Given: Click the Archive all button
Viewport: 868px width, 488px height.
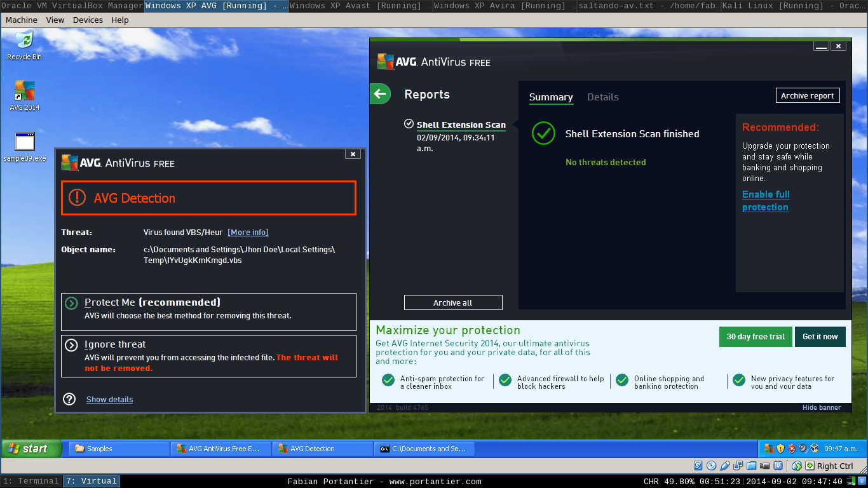Looking at the screenshot, I should [453, 302].
